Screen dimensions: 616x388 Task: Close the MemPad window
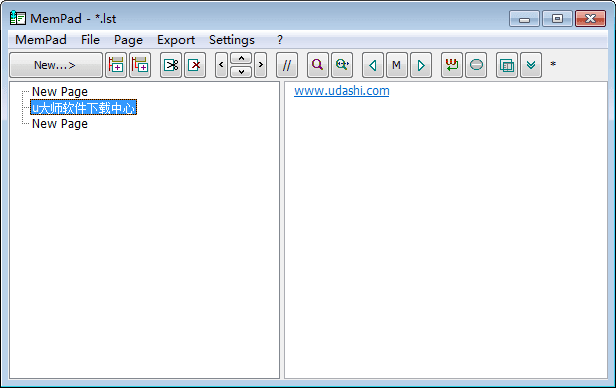coord(590,18)
